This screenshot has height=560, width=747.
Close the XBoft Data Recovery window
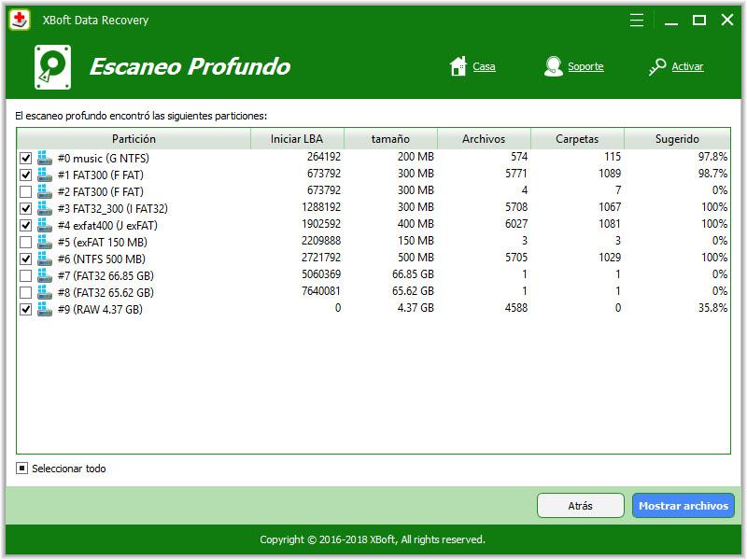coord(727,20)
